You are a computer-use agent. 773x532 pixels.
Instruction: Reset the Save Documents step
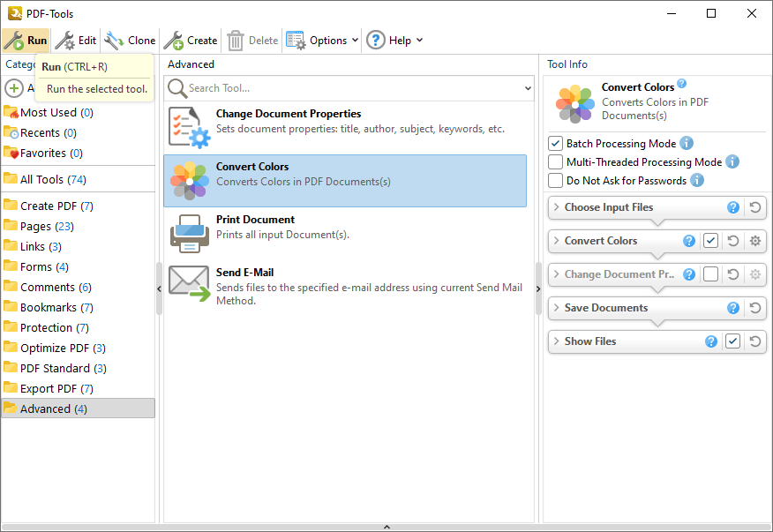point(755,308)
